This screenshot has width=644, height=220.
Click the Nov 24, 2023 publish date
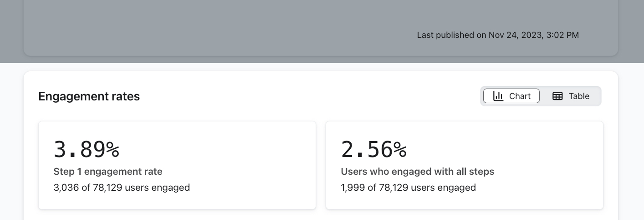515,35
